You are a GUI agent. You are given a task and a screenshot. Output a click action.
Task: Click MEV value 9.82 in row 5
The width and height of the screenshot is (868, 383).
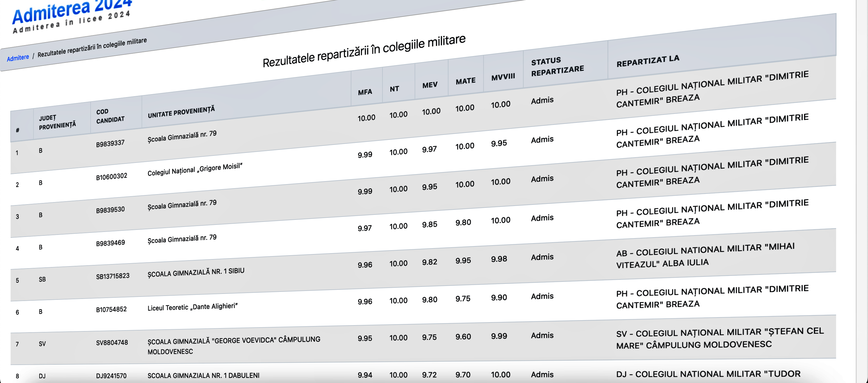(x=430, y=262)
